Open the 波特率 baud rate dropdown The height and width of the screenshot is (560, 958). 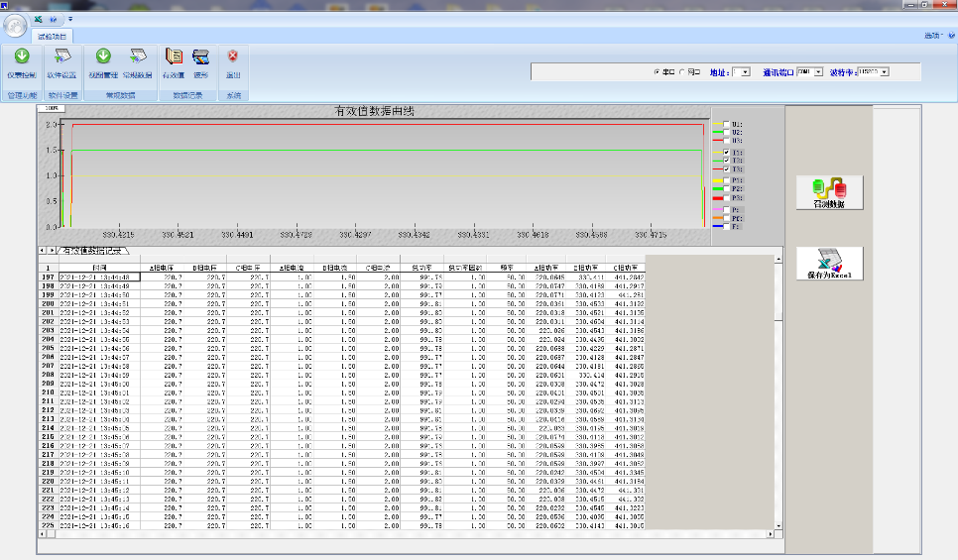[884, 72]
